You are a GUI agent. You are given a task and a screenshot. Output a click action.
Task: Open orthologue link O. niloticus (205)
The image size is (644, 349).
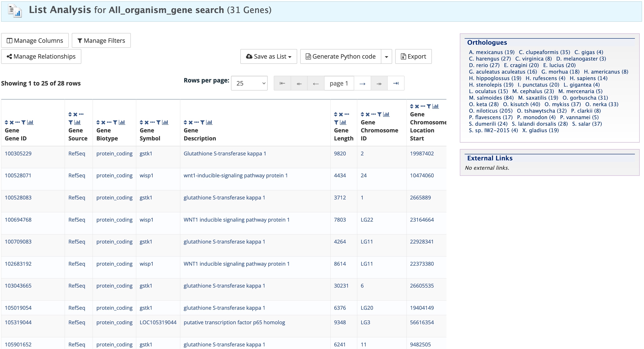(491, 111)
